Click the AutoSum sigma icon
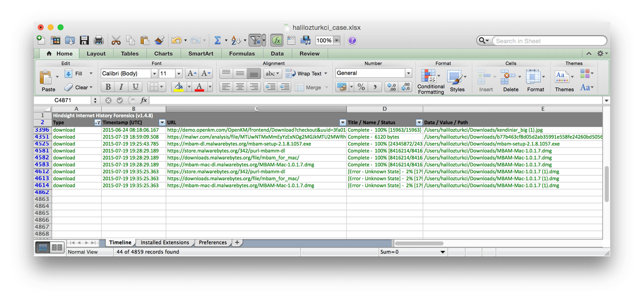Screen dimensions: 644x302 [x=217, y=41]
